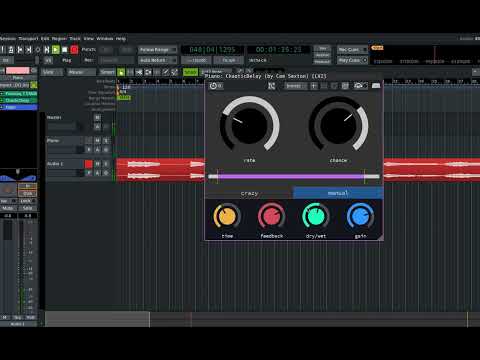Image resolution: width=480 pixels, height=360 pixels.
Task: Click Mute button in mixer strip
Action: click(x=8, y=208)
